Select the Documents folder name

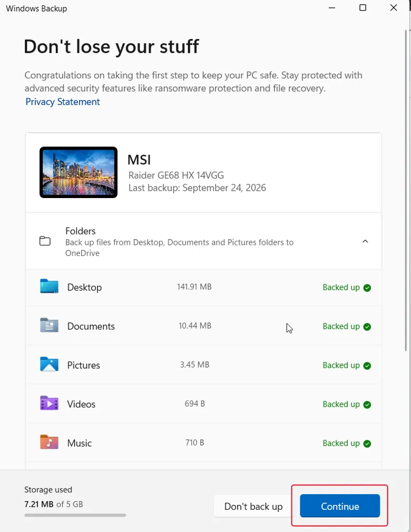pyautogui.click(x=91, y=326)
